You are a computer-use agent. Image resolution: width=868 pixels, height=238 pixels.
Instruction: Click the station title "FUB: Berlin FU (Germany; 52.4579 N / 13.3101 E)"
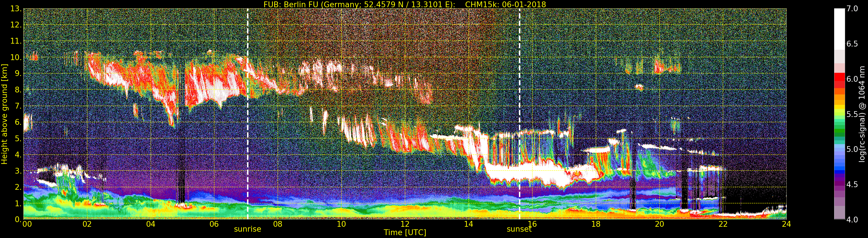tap(360, 4)
